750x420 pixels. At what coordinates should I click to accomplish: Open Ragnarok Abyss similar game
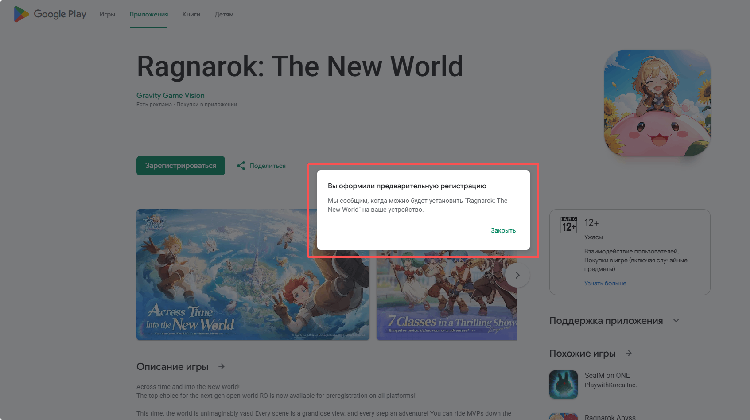point(610,417)
